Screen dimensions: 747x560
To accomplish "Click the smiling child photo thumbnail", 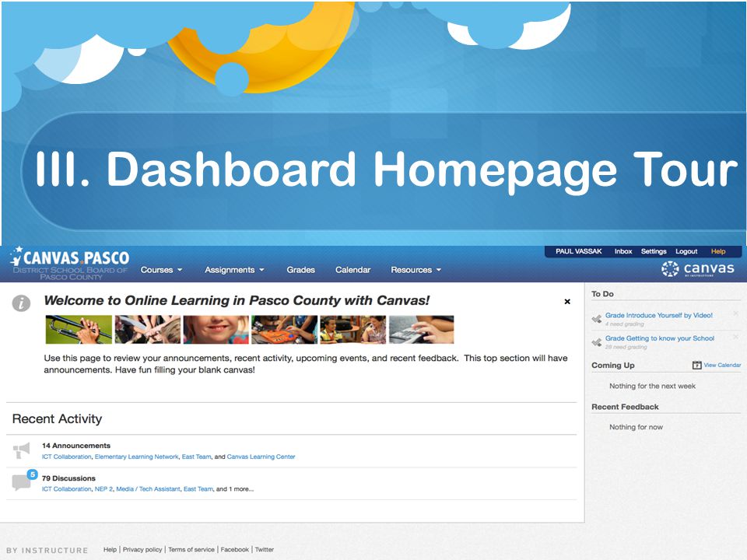I will coord(216,330).
